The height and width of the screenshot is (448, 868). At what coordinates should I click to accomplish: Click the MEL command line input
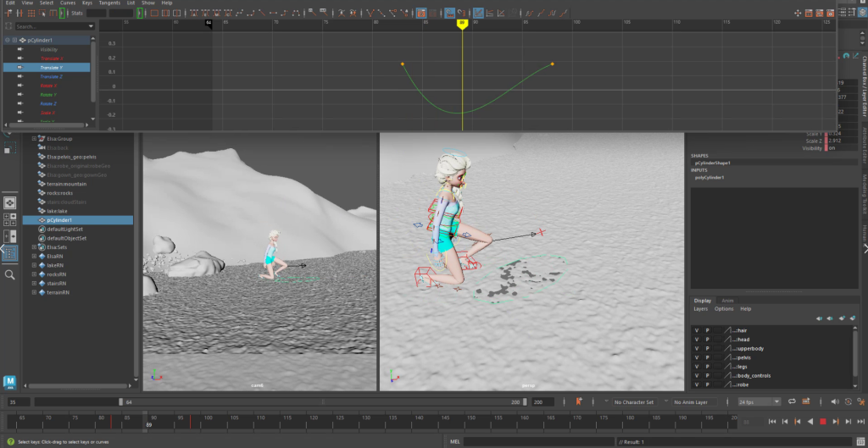coord(538,442)
